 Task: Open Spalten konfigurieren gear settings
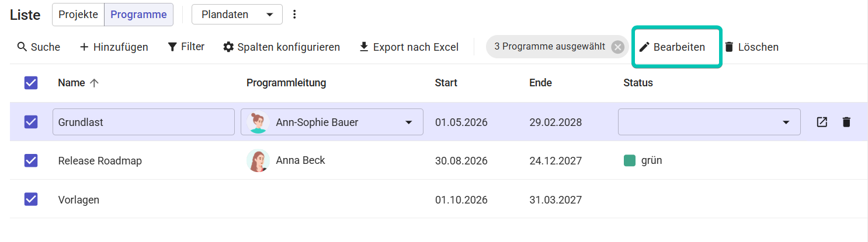281,47
